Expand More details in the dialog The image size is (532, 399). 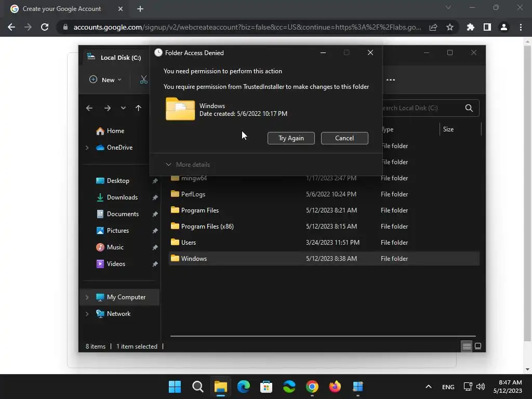(x=188, y=165)
